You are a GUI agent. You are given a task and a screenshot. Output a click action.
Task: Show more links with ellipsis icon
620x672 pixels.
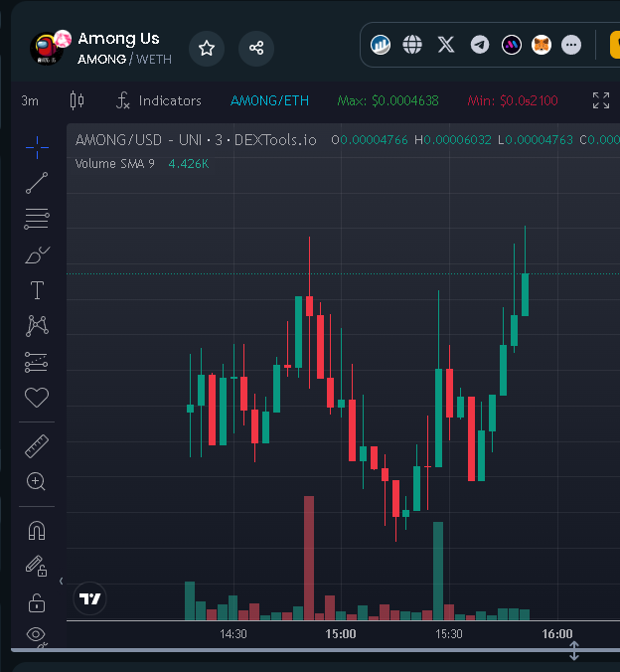pyautogui.click(x=571, y=45)
